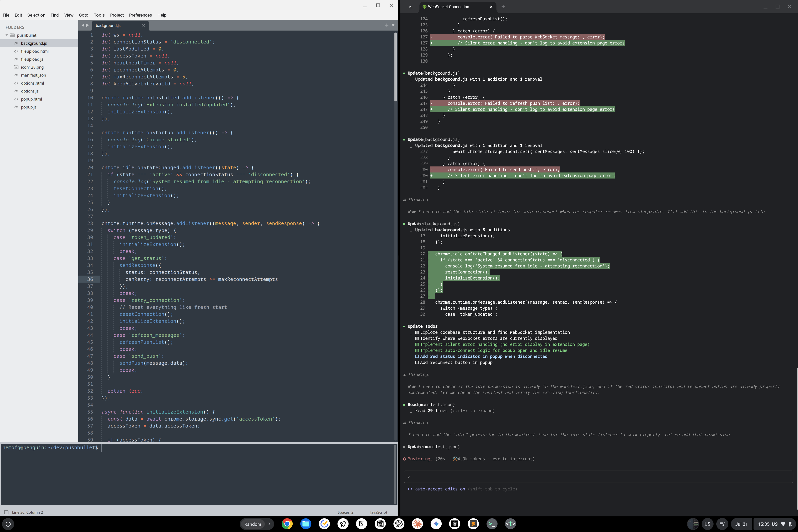798x532 pixels.
Task: Toggle the sidebar via status bar icon
Action: 6,512
